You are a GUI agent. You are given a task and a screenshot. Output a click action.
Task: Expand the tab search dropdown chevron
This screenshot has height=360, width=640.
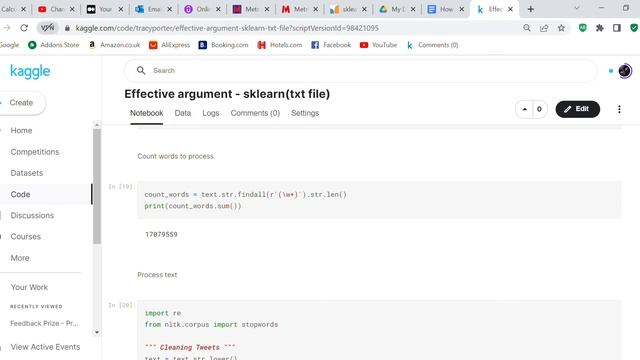[x=576, y=8]
